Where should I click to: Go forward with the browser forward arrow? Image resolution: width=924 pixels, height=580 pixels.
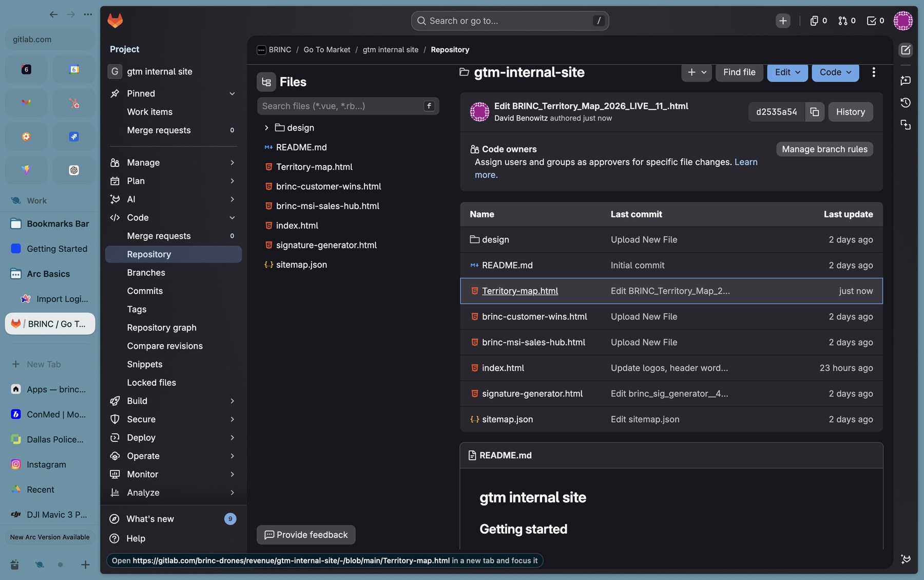click(x=71, y=14)
